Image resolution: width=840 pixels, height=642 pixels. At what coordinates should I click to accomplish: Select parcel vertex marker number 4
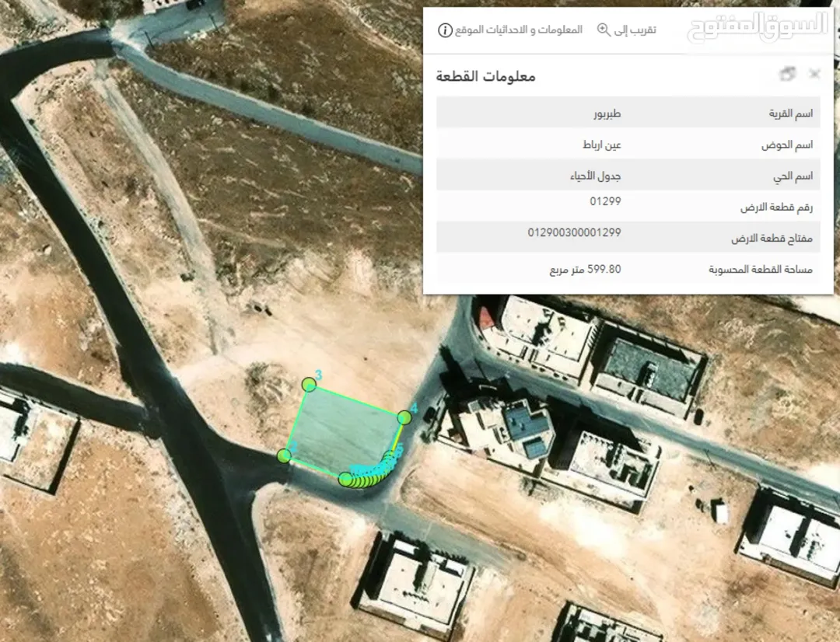(404, 417)
